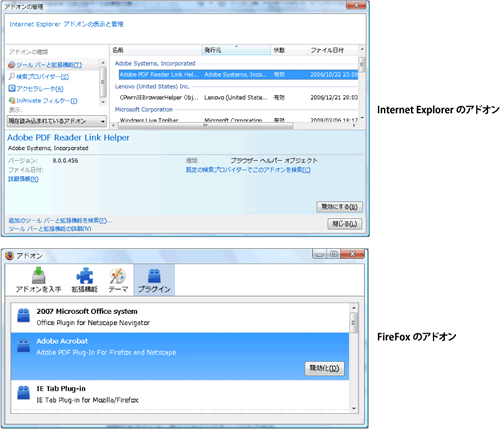Click the file date column header

[x=332, y=50]
